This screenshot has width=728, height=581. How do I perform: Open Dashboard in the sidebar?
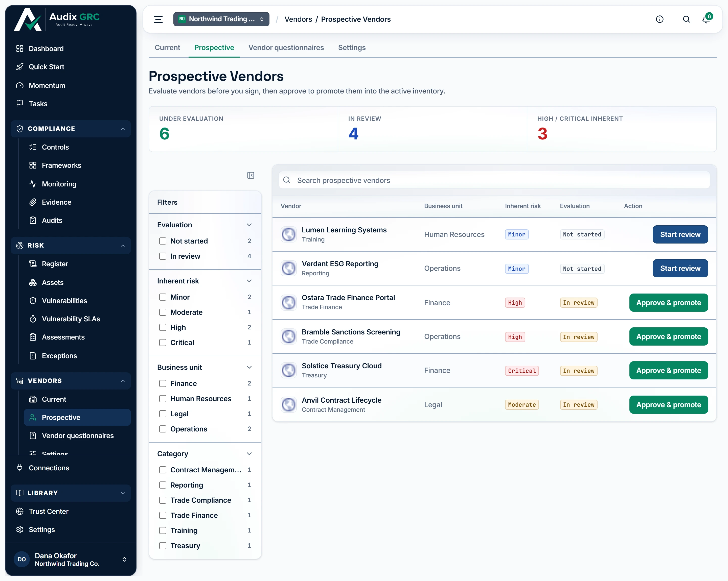71,49
